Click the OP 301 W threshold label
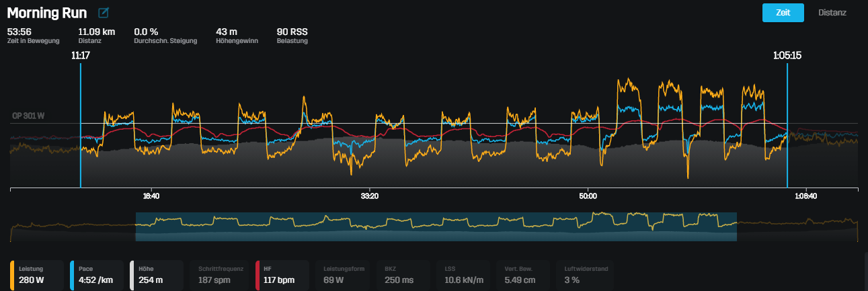Screen dimensions: 868x291 pyautogui.click(x=28, y=116)
